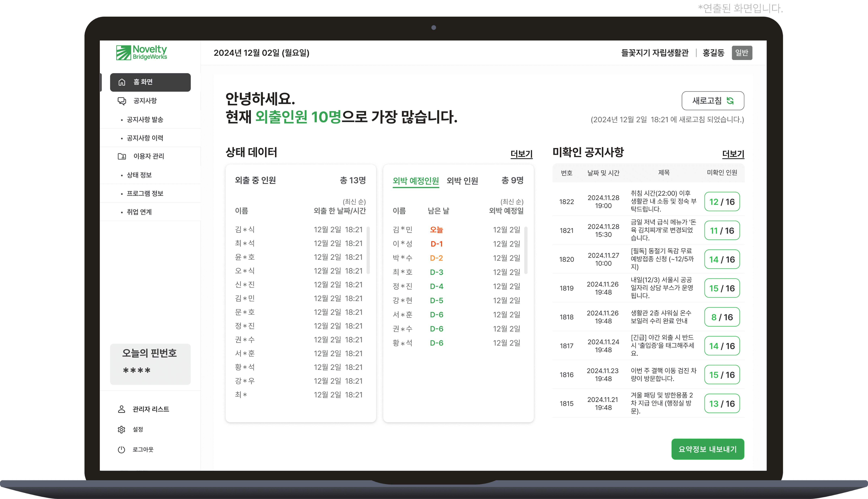This screenshot has height=499, width=868.
Task: Click the 12 / 16 unread count badge
Action: pyautogui.click(x=722, y=202)
